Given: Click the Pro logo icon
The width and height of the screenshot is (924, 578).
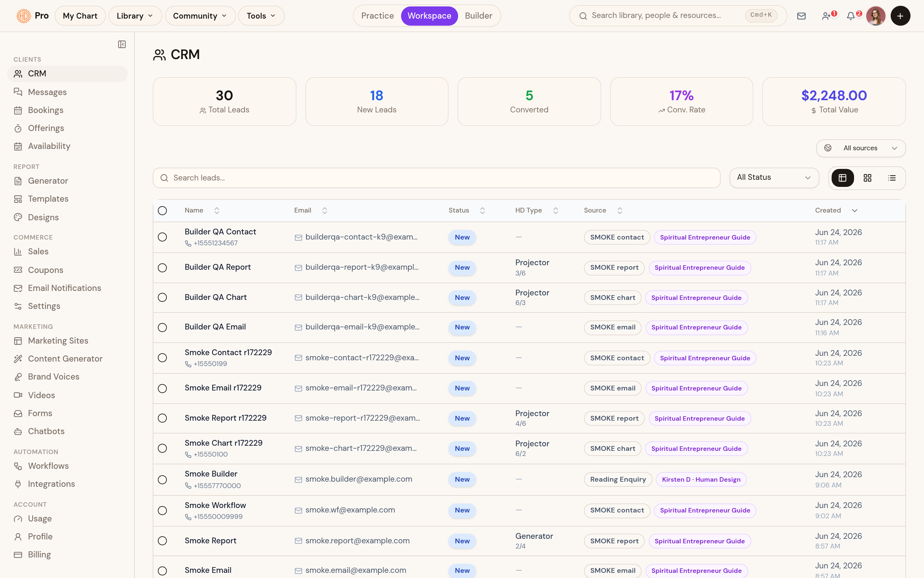Looking at the screenshot, I should [x=23, y=16].
